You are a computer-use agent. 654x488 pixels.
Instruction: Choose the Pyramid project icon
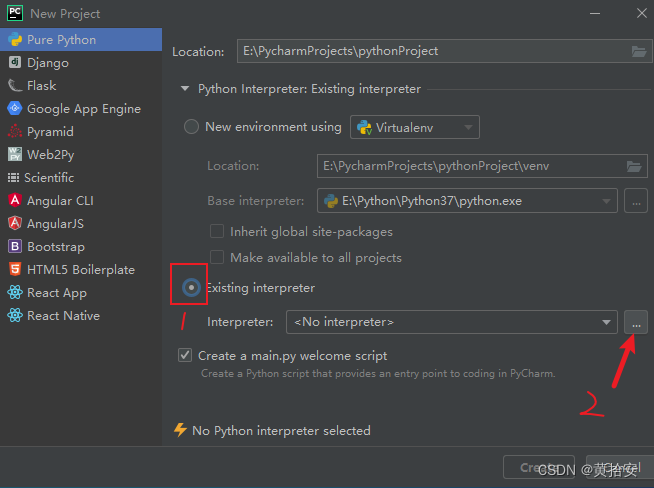tap(15, 131)
